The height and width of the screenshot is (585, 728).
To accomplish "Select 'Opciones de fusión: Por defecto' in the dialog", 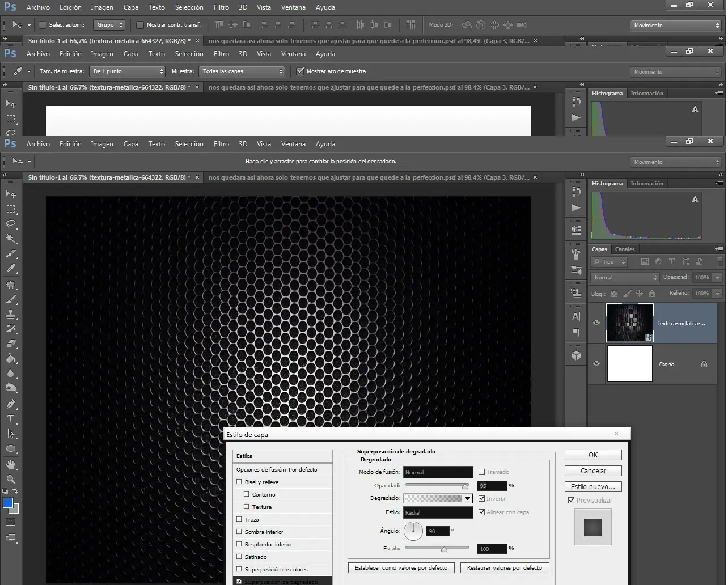I will click(x=282, y=469).
